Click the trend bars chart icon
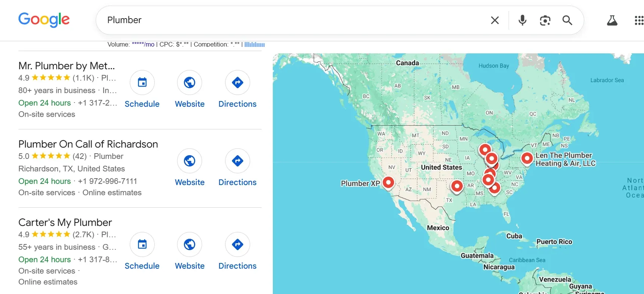This screenshot has height=294, width=644. pyautogui.click(x=255, y=44)
